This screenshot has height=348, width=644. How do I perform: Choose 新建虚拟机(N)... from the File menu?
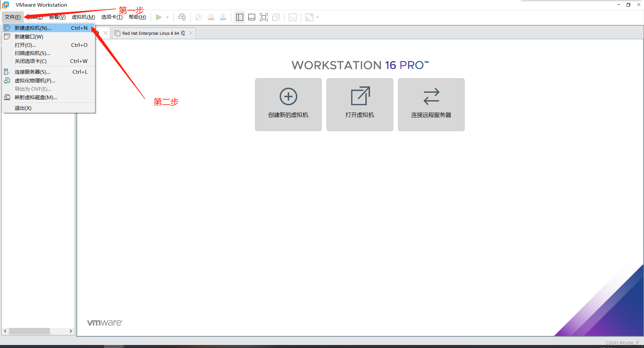49,28
